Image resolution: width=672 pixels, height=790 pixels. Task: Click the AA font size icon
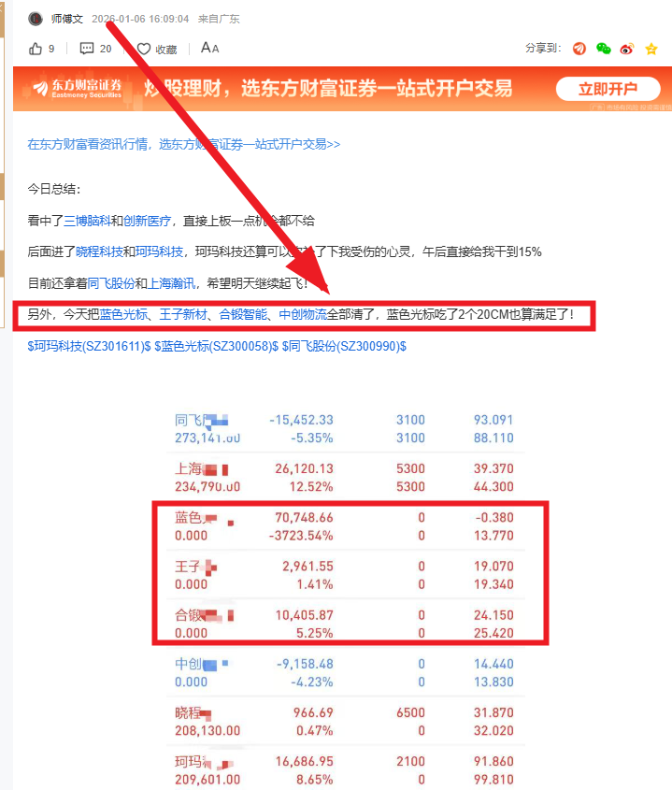(x=209, y=48)
